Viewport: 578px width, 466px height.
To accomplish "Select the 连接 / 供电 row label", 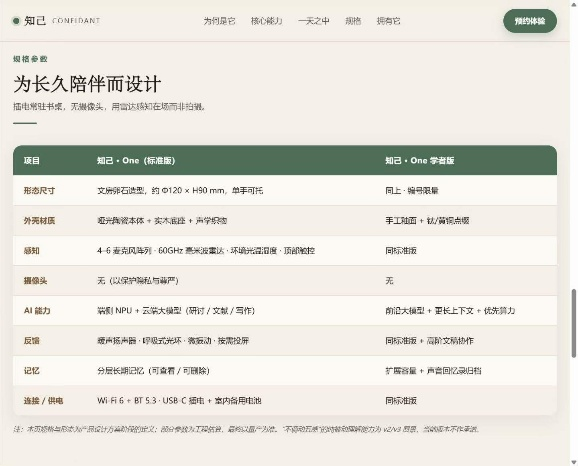I will tap(43, 400).
